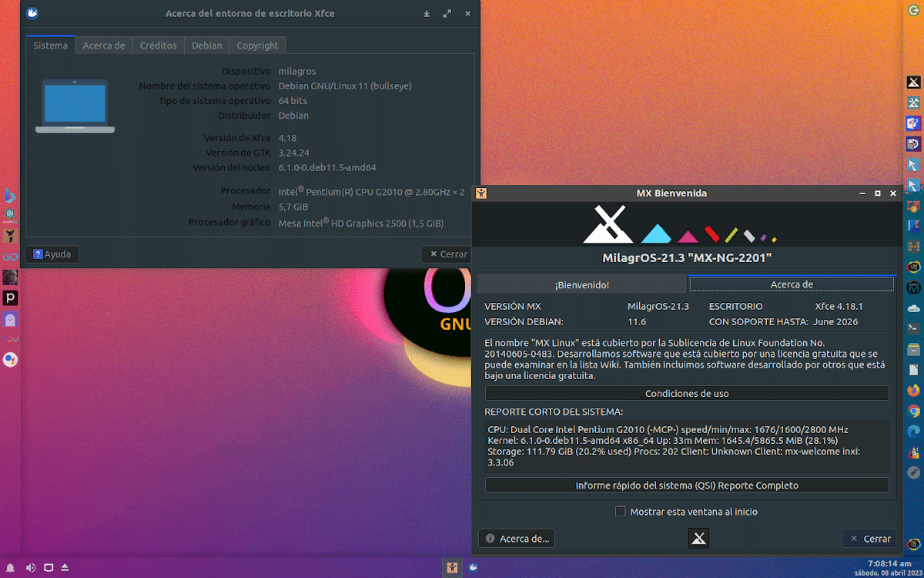The width and height of the screenshot is (924, 578).
Task: Select MX Bienvenida taskbar button in bottom panel
Action: click(453, 568)
